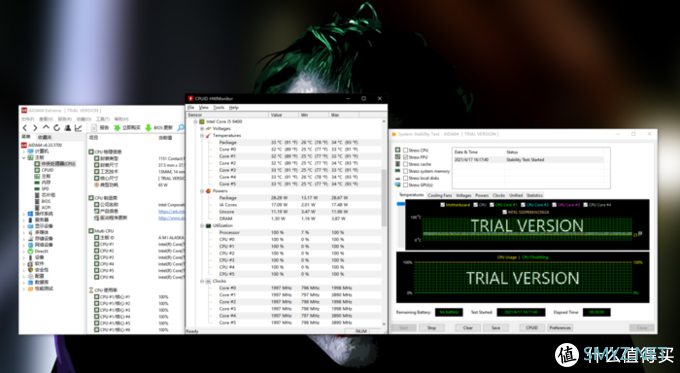
Task: Toggle INTEL SSD graph checkbox
Action: (504, 212)
